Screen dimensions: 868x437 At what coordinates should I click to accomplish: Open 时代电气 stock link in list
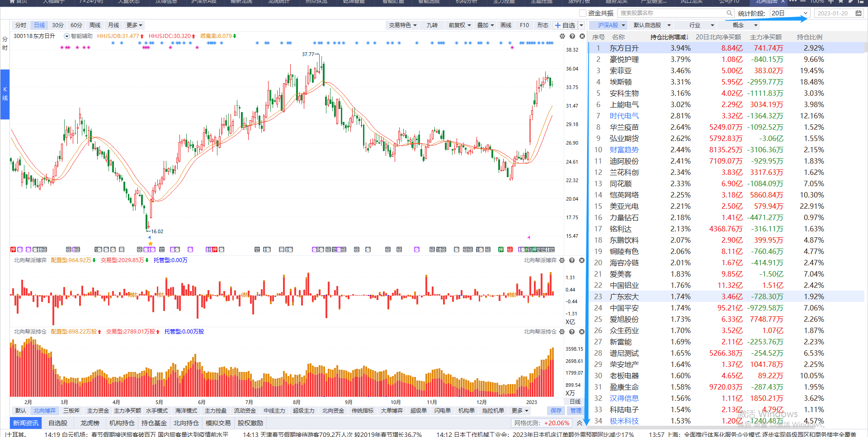click(624, 116)
